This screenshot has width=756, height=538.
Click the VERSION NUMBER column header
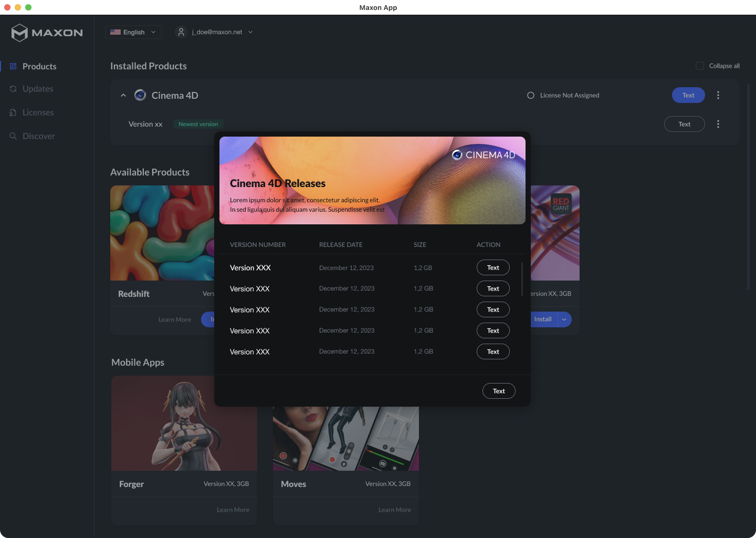point(258,245)
